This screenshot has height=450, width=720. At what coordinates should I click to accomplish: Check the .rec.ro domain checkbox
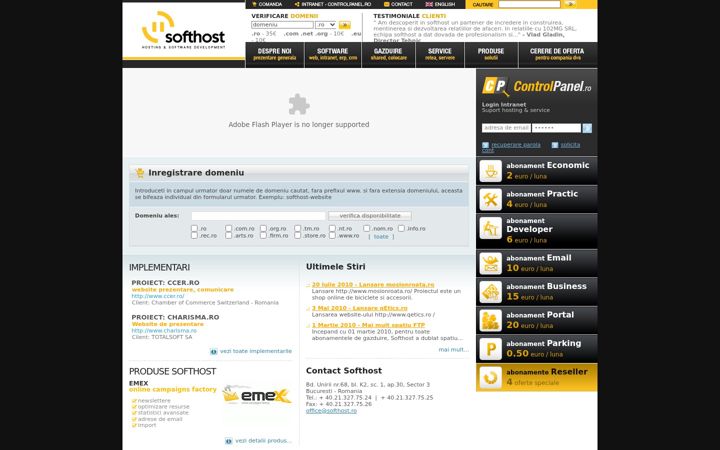point(194,236)
